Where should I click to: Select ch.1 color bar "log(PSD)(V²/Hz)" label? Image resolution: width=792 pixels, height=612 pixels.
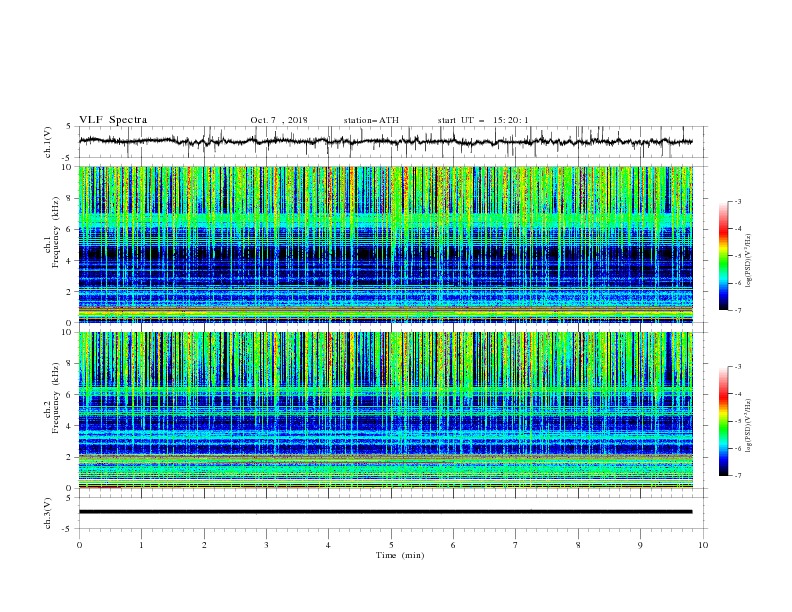pyautogui.click(x=749, y=261)
